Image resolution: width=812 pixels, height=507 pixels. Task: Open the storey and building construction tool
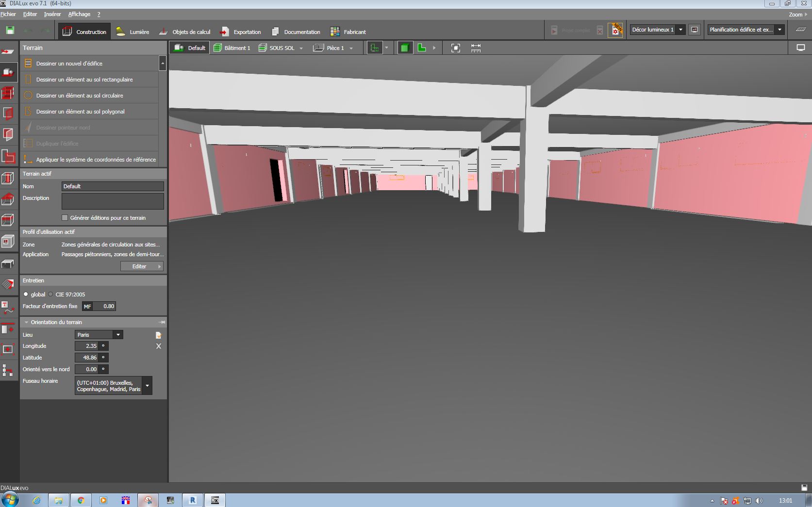tap(8, 93)
